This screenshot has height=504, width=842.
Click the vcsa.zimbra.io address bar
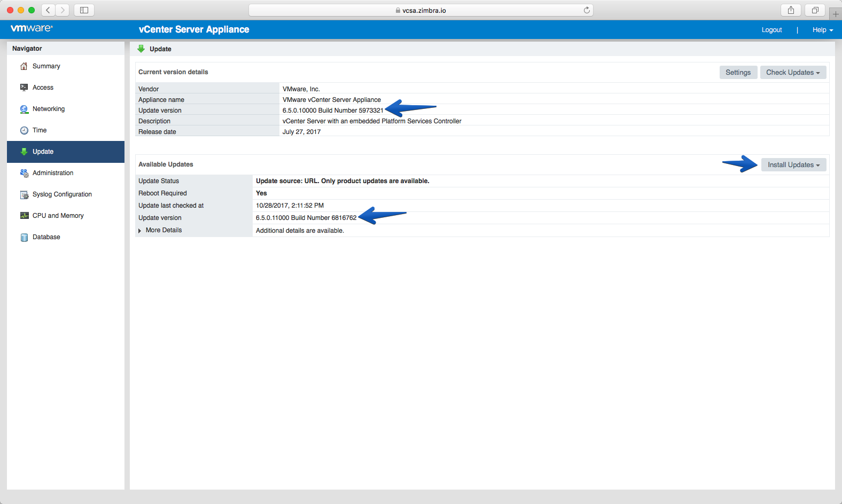(x=420, y=10)
